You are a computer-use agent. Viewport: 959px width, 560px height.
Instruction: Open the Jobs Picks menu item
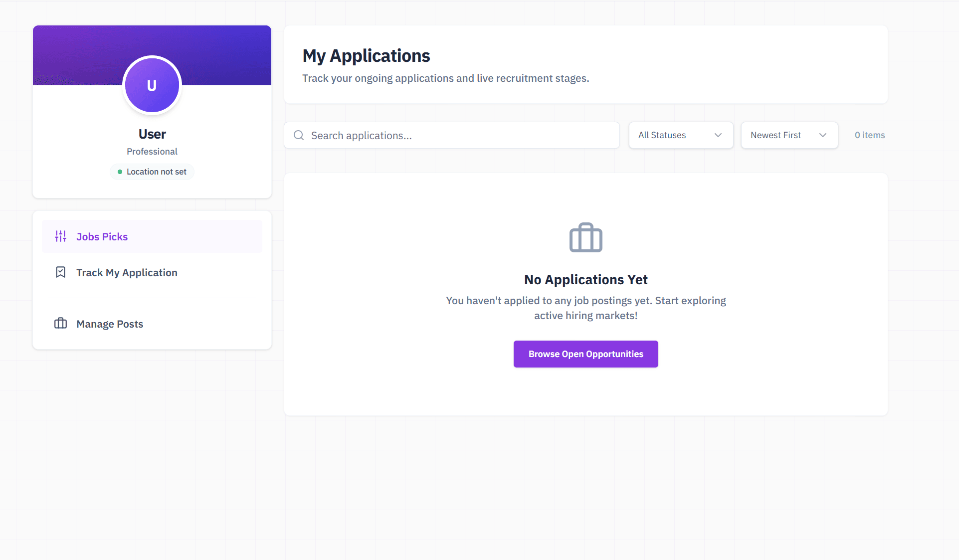click(152, 236)
